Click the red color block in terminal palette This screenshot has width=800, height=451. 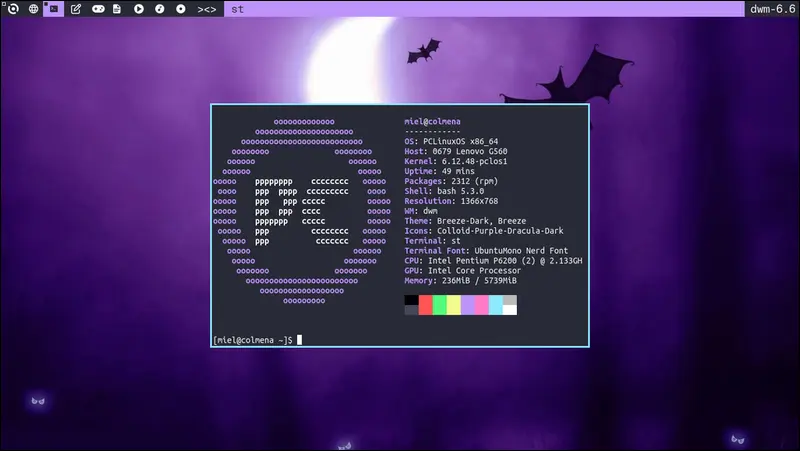coord(426,305)
